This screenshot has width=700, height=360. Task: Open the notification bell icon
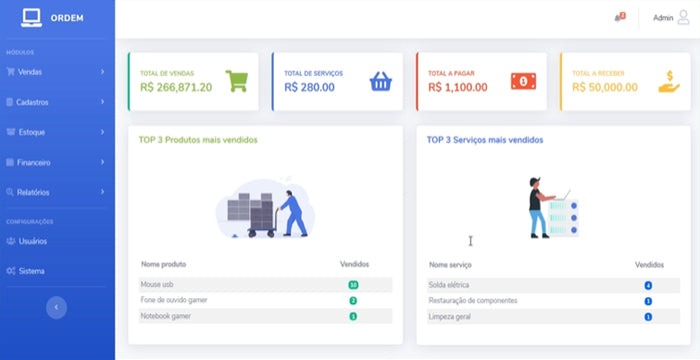click(619, 17)
